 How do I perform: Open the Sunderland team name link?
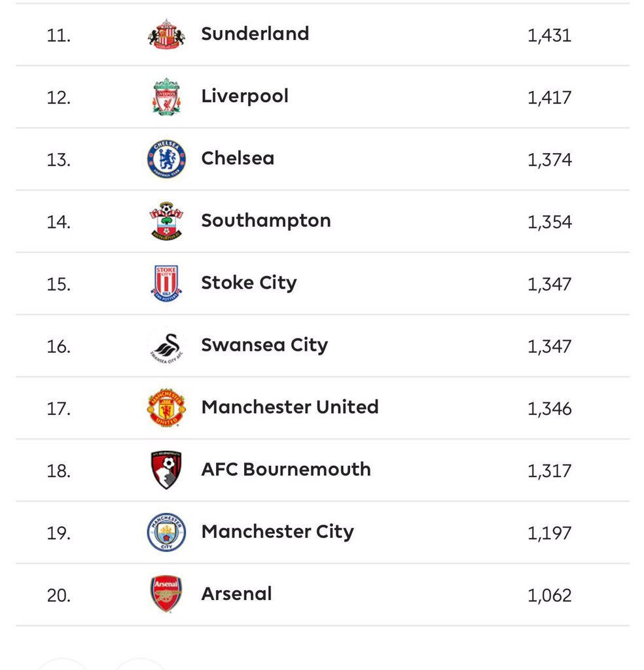coord(255,34)
